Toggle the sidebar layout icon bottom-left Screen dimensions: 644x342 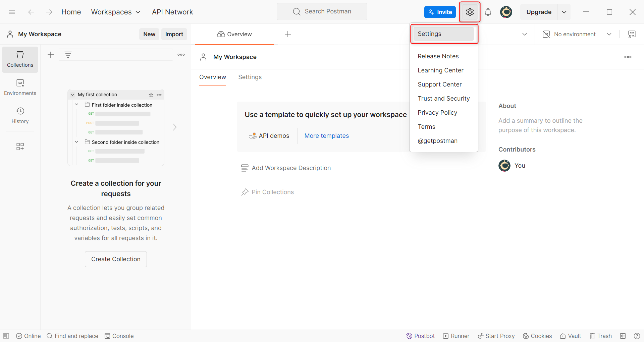6,336
